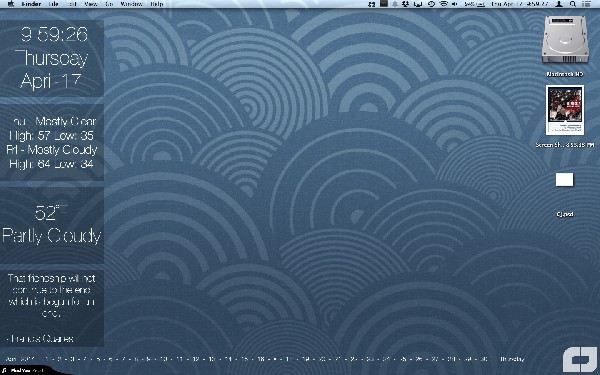Select the white .psd file icon
The image size is (600, 375).
click(564, 179)
